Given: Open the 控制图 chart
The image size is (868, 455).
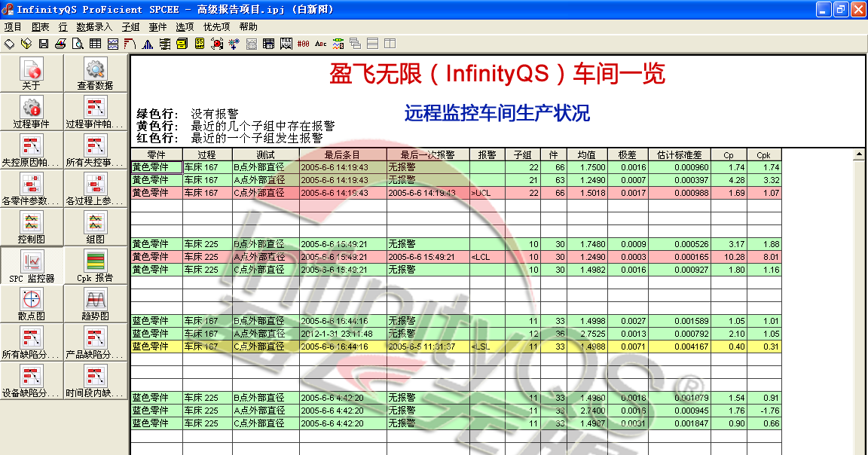Looking at the screenshot, I should 32,227.
